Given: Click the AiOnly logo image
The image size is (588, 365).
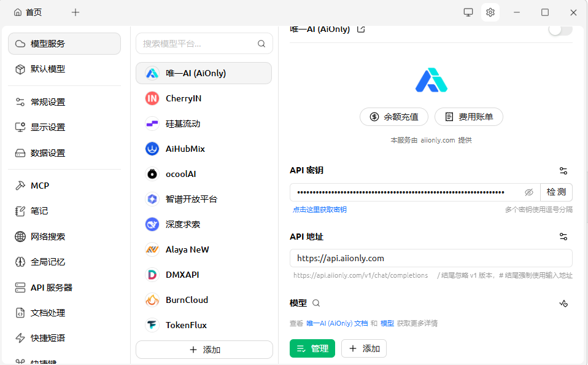Looking at the screenshot, I should tap(431, 80).
